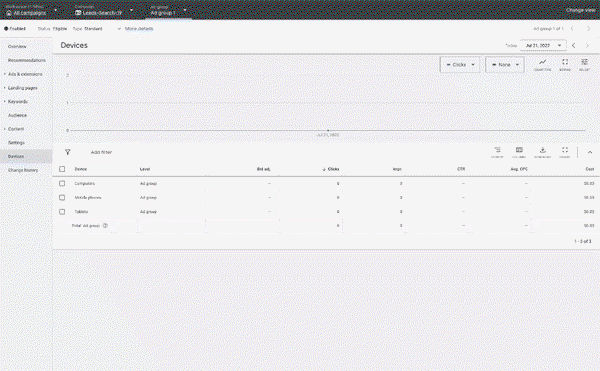Check the Computers row checkbox
Viewport: 600px width, 371px height.
62,184
